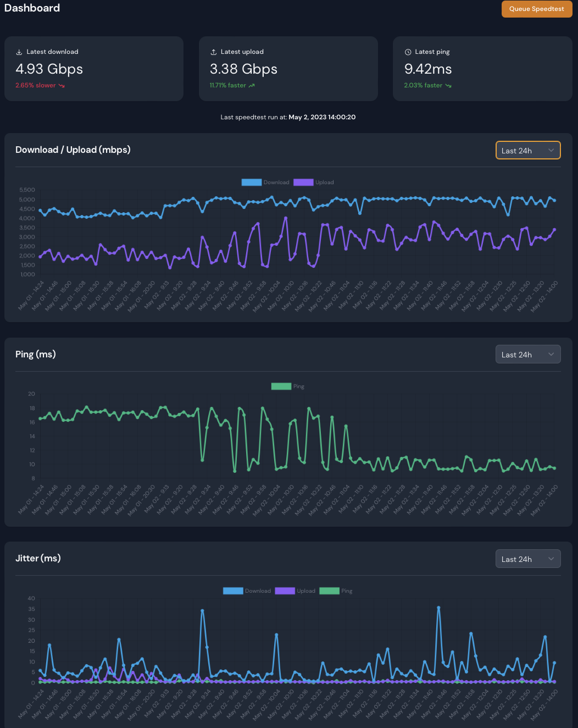Click the green trend arrow beside 2.03% faster

pyautogui.click(x=448, y=85)
